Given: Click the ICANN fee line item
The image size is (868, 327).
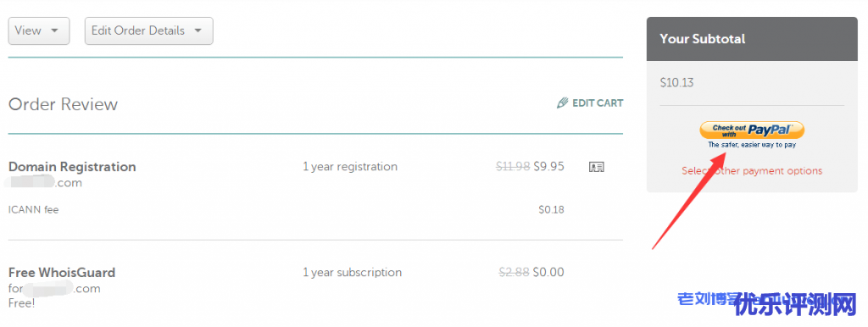Looking at the screenshot, I should click(33, 210).
